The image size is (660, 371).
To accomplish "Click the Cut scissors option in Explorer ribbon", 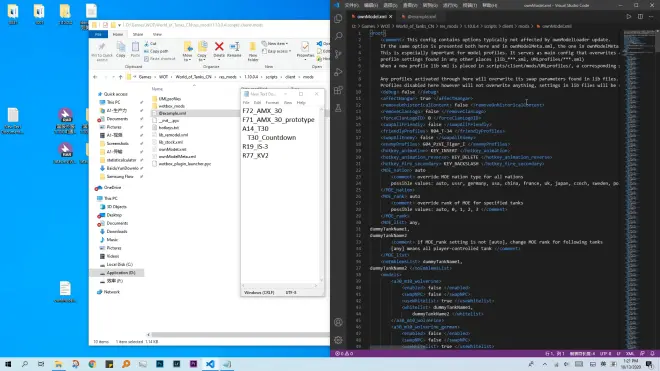I will point(150,44).
